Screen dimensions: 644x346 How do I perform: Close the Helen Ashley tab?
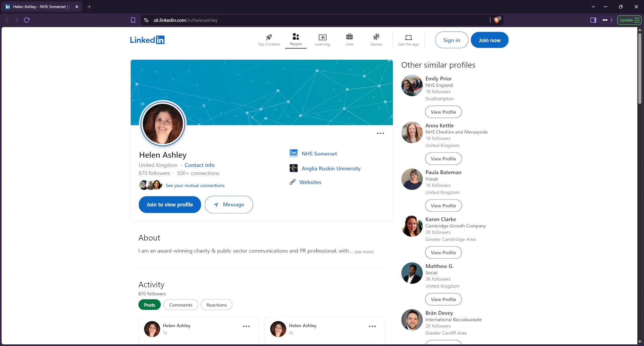click(77, 7)
